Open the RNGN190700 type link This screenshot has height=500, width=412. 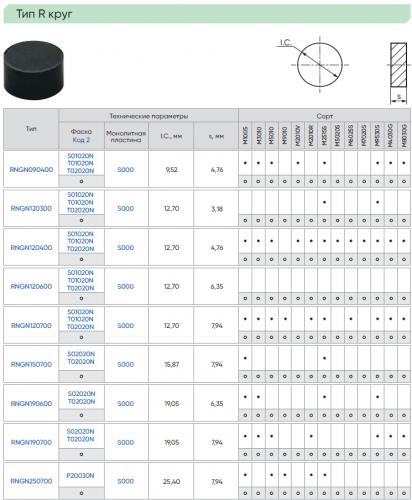tap(31, 443)
